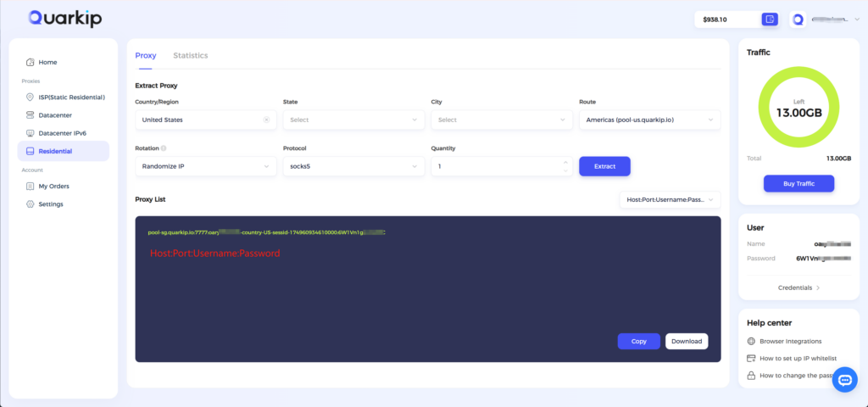
Task: Download the proxy list
Action: tap(687, 341)
